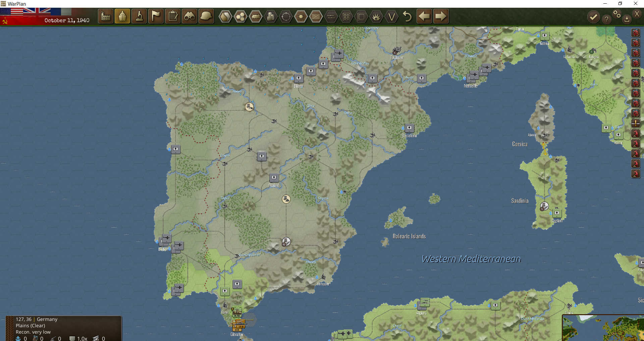This screenshot has height=341, width=644.
Task: Toggle the train rail overlay
Action: 256,16
